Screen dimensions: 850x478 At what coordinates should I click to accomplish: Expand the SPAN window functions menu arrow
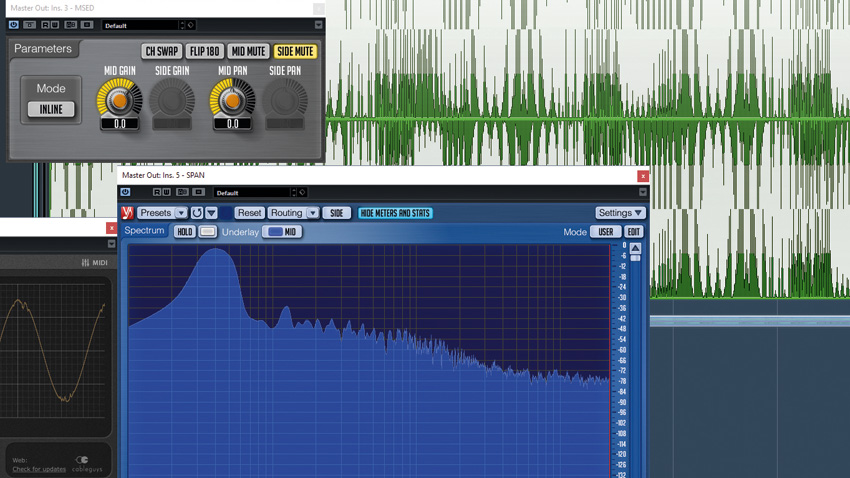642,192
